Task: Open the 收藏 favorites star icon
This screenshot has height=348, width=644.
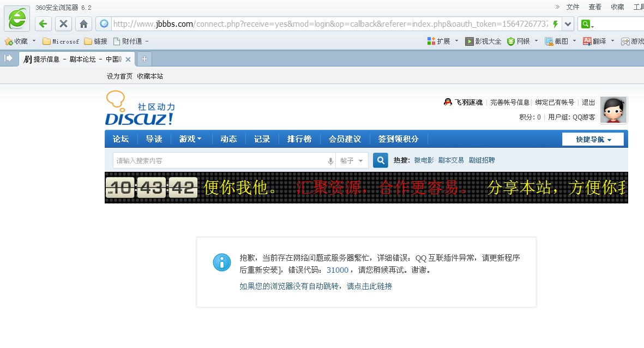Action: coord(9,41)
